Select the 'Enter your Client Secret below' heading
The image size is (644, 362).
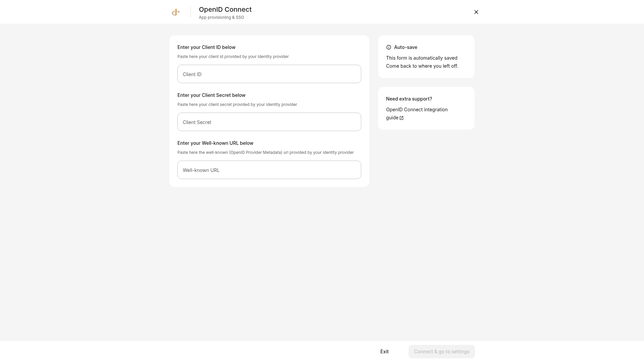pyautogui.click(x=211, y=95)
